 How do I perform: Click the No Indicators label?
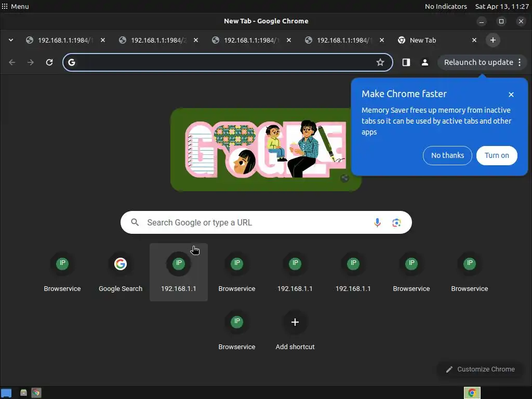[446, 6]
